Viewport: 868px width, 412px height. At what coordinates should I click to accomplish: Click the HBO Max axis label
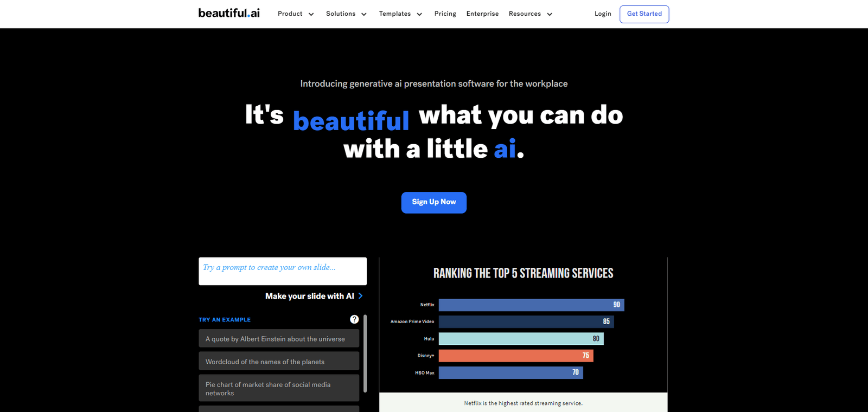tap(425, 373)
